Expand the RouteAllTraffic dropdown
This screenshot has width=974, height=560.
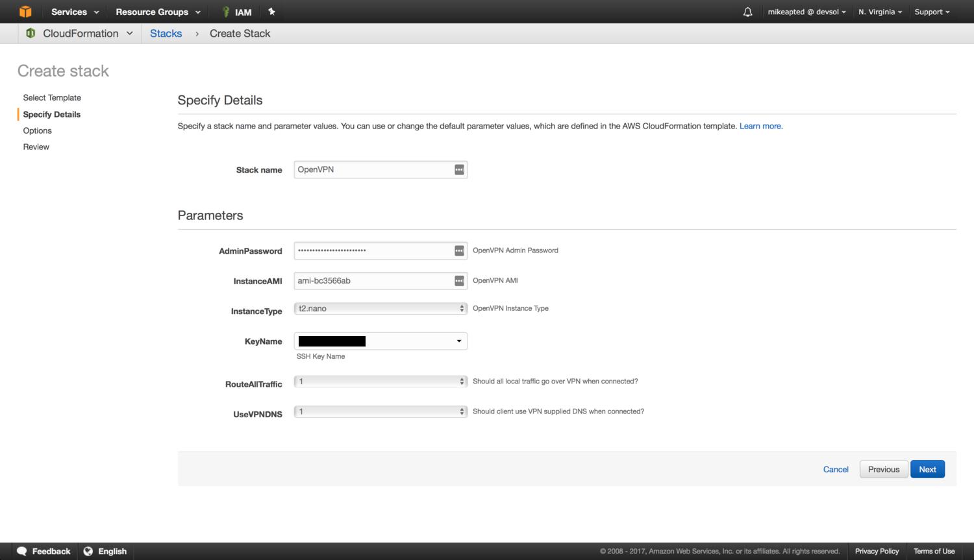tap(381, 382)
